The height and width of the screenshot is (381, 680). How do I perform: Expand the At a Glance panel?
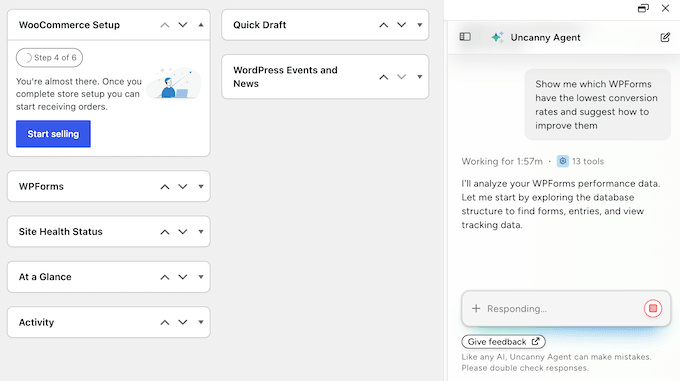click(x=201, y=277)
